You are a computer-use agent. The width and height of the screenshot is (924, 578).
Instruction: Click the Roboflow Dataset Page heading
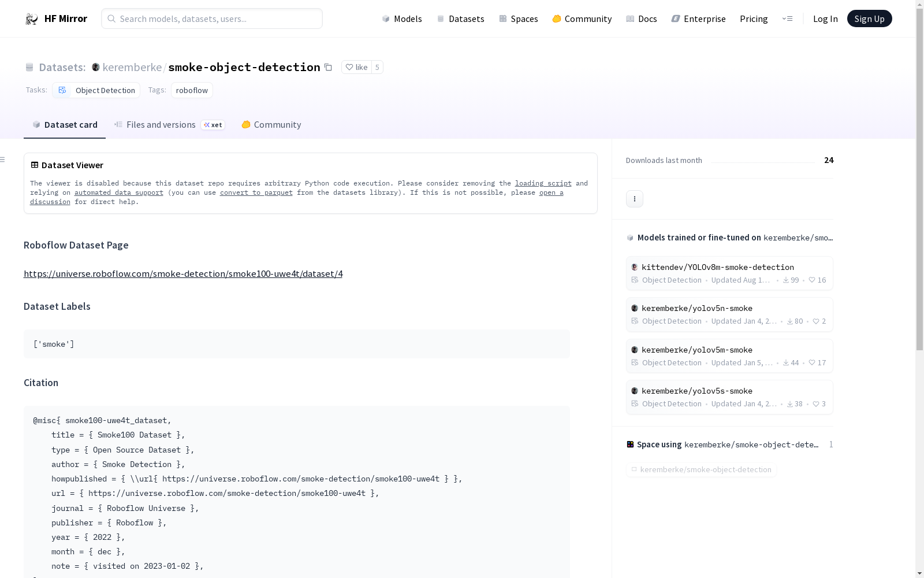[x=76, y=245]
